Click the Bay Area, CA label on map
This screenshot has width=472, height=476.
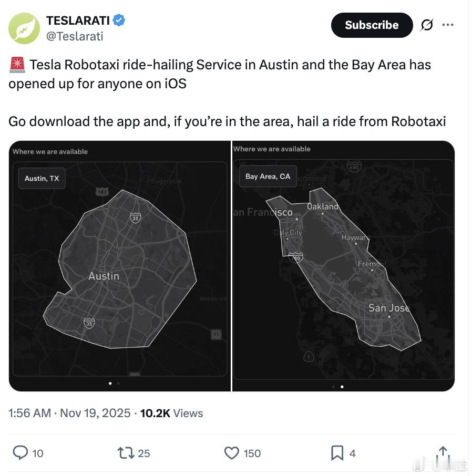(268, 177)
